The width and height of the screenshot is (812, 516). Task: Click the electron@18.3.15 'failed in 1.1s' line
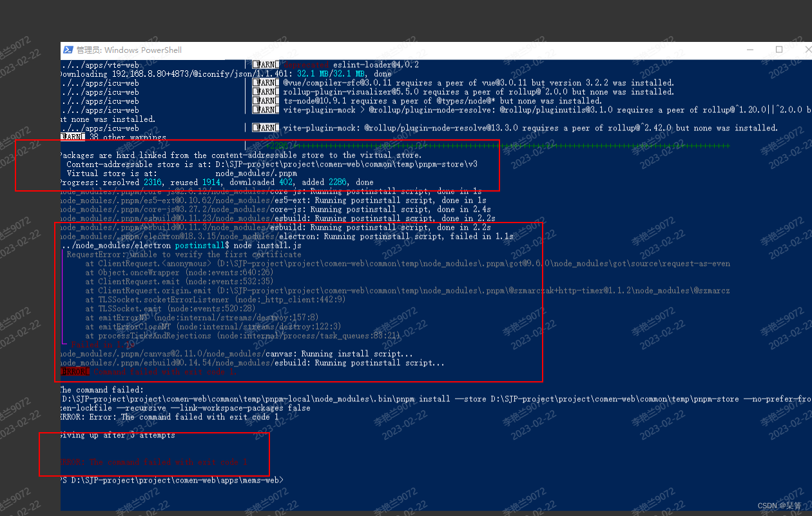click(x=287, y=237)
